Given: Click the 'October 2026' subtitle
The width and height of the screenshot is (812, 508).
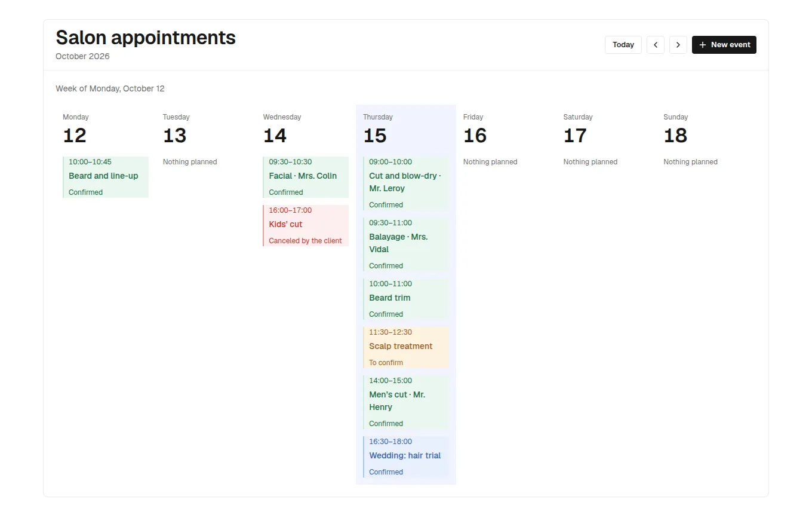Looking at the screenshot, I should tap(82, 56).
